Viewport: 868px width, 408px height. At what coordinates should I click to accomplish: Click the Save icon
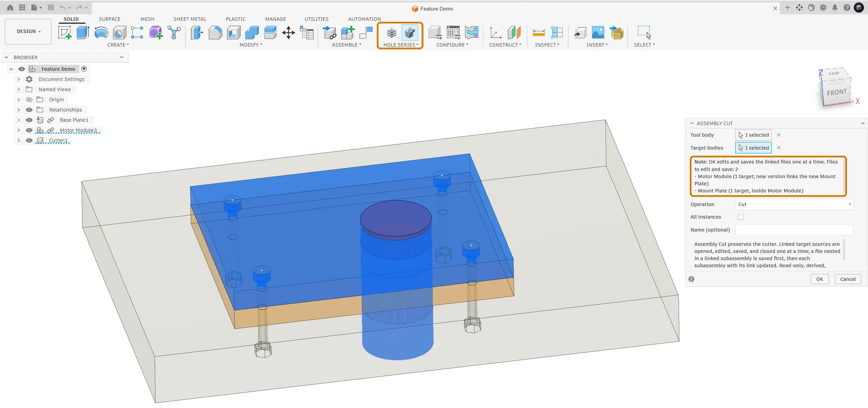(x=51, y=7)
